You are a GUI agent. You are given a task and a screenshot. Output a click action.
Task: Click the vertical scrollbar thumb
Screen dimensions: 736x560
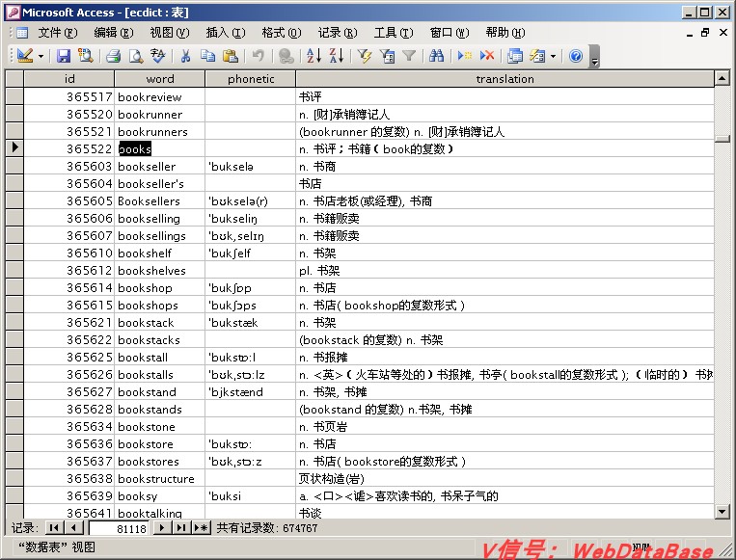(722, 139)
